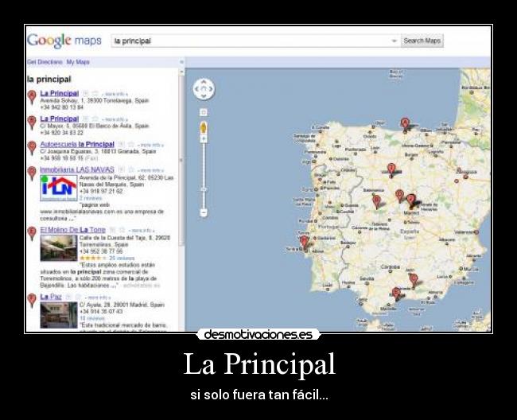
Task: Click the map marker near Lisbon
Action: 305,242
